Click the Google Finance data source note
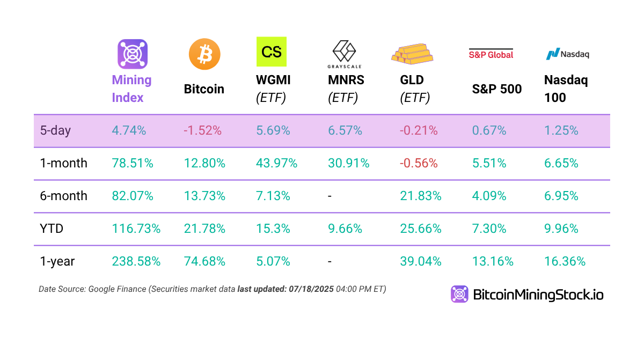 [x=212, y=289]
